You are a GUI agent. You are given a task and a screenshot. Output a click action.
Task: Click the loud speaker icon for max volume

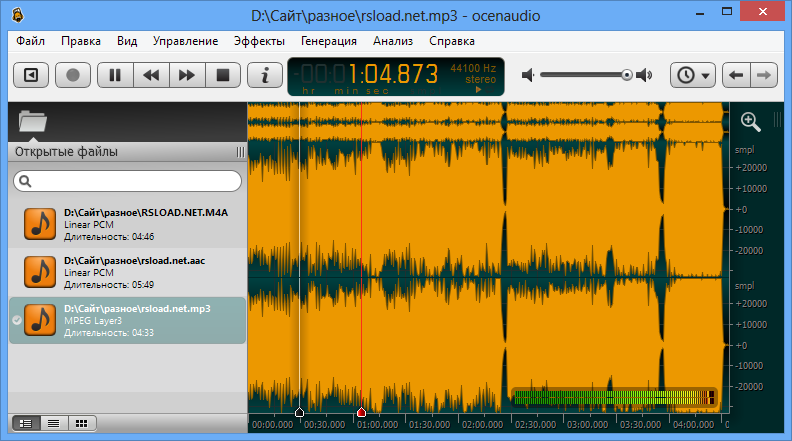click(644, 75)
